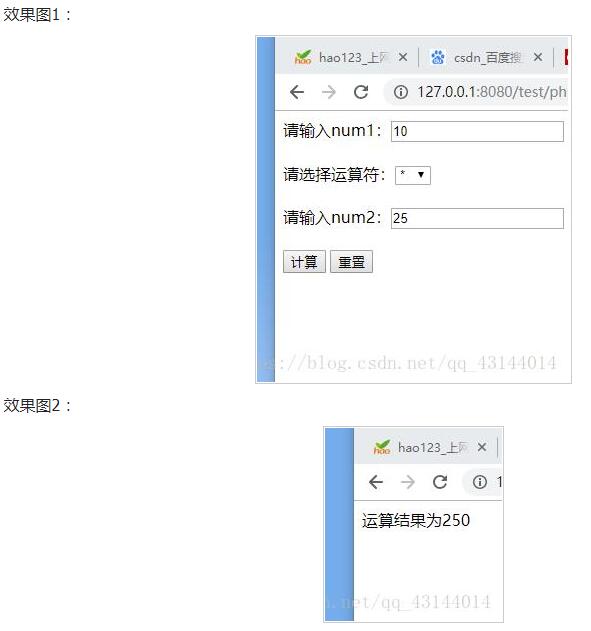591x631 pixels.
Task: Click the 重置 reset button
Action: pos(351,262)
